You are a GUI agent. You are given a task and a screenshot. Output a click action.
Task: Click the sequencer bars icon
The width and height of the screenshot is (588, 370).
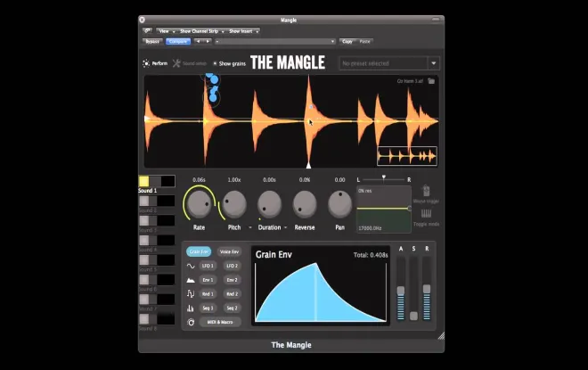point(191,308)
